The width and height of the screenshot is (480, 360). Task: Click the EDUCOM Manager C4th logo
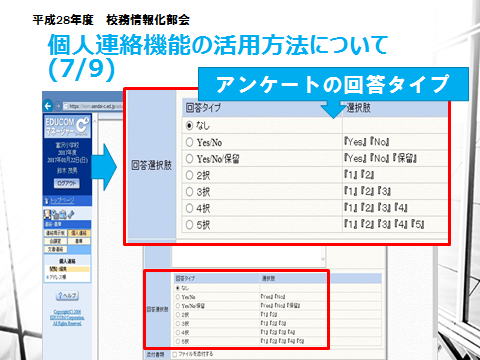(67, 126)
